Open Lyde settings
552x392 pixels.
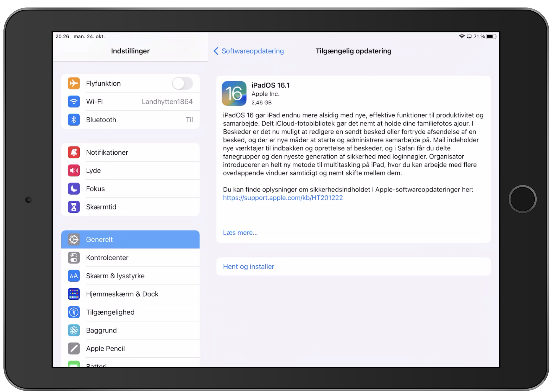pyautogui.click(x=130, y=170)
